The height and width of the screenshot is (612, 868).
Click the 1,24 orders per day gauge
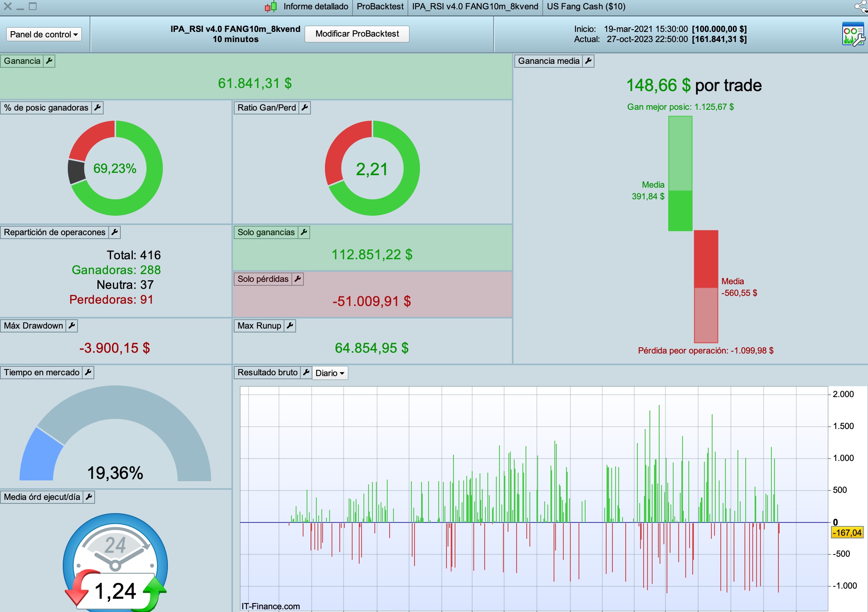click(115, 563)
